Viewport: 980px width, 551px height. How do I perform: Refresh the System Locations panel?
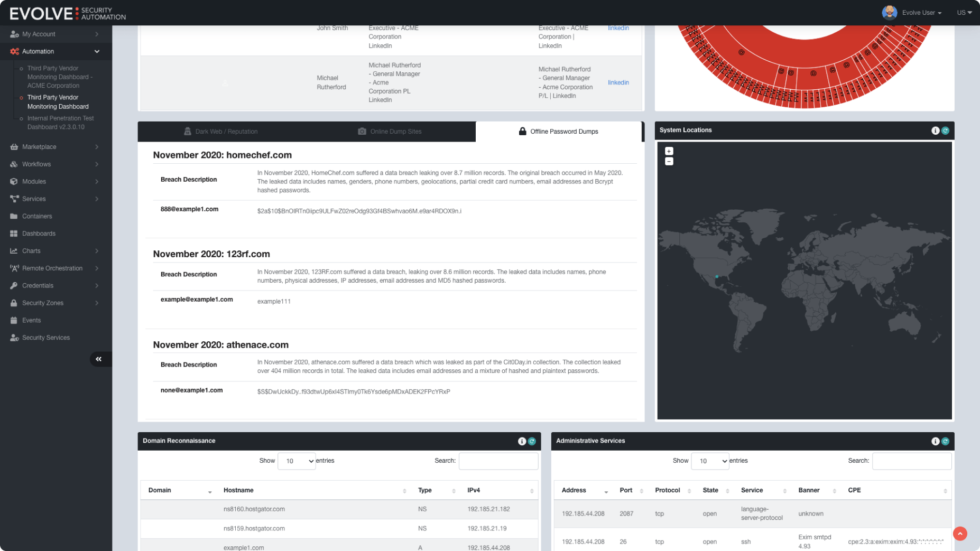[x=945, y=130]
